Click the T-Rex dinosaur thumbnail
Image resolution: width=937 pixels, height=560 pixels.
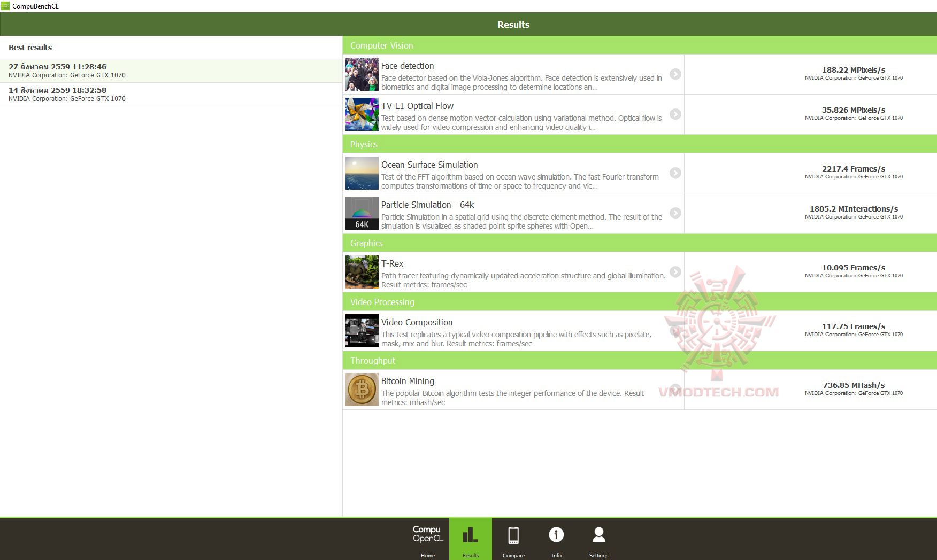[362, 272]
